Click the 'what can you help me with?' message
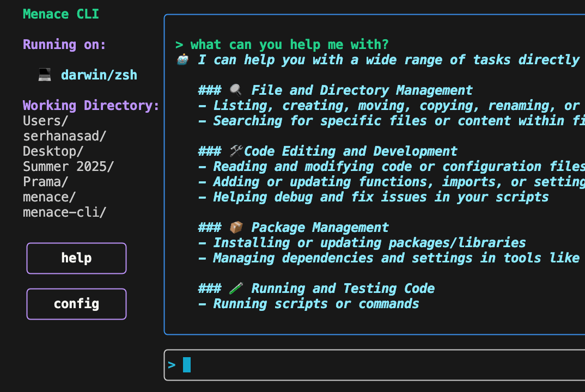This screenshot has height=392, width=585. click(289, 45)
